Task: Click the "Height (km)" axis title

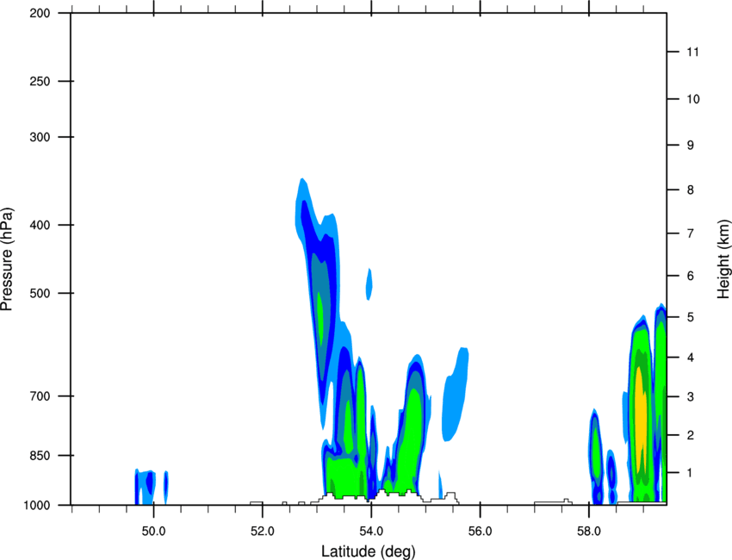Action: [x=723, y=258]
